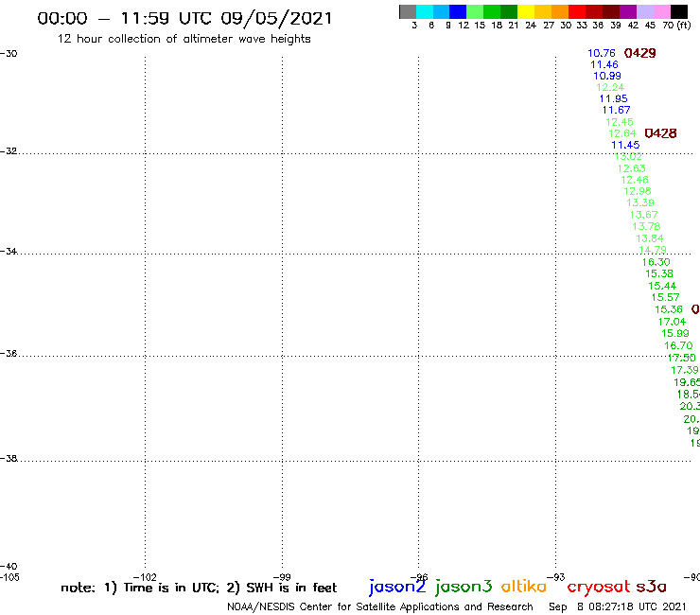The image size is (700, 615).
Task: Choose the 15.36 measurement
Action: pyautogui.click(x=669, y=309)
